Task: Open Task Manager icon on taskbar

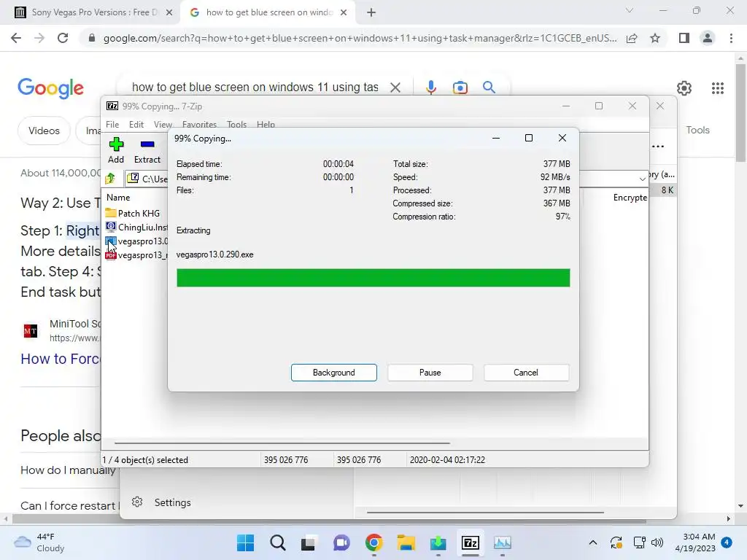Action: click(502, 542)
